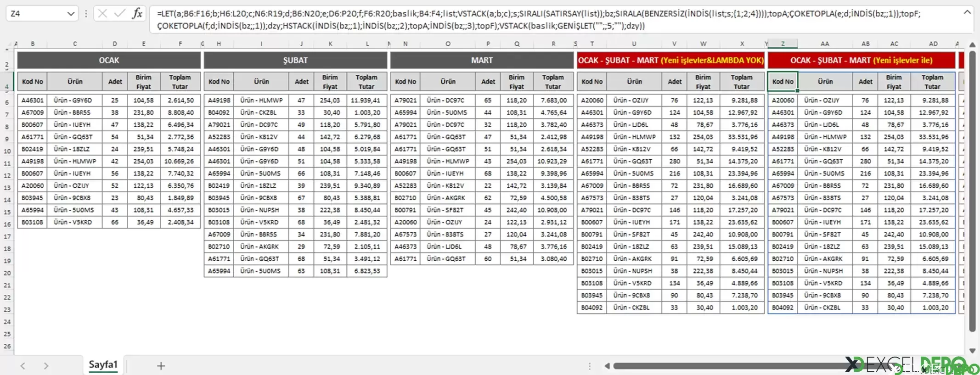Click column T code A67573
Viewport: 980px width, 375px height.
pos(592,198)
